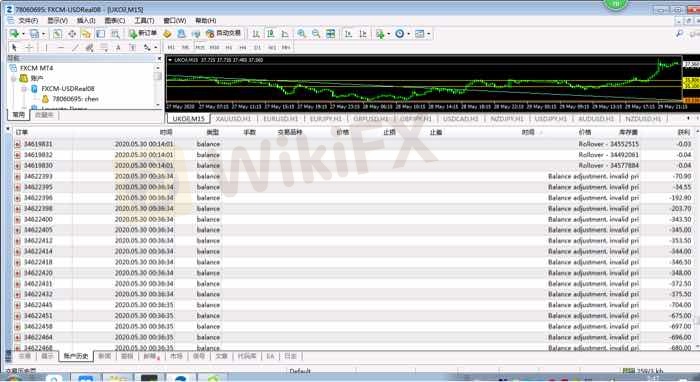Screen dimensions: 700x382
Task: Select the text label 'A' tool
Action: 118,47
